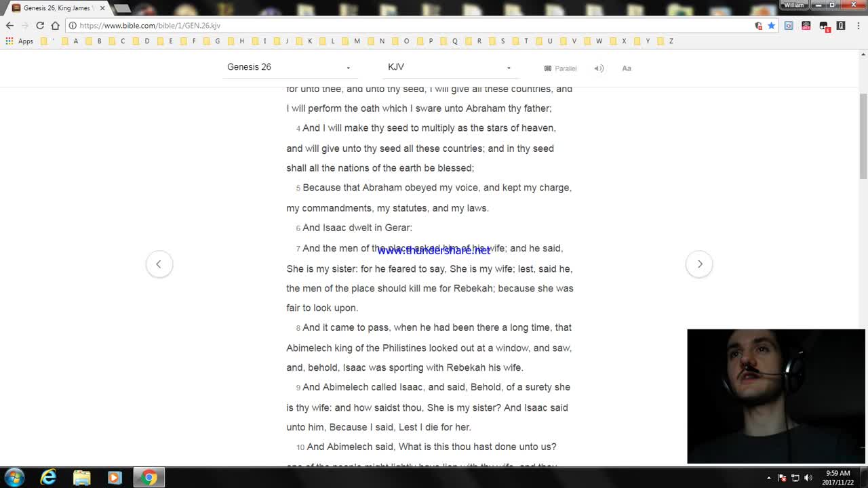Image resolution: width=868 pixels, height=488 pixels.
Task: Bookmark this page with the star icon
Action: pos(771,26)
